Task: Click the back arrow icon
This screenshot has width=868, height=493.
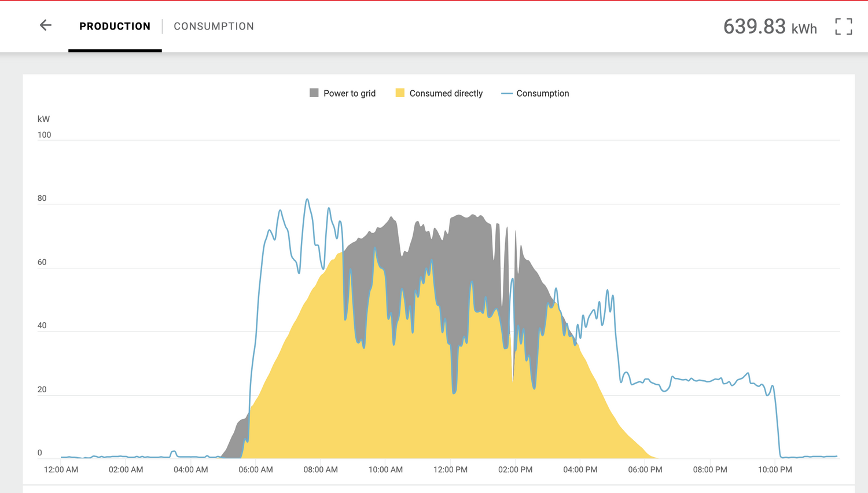Action: pyautogui.click(x=46, y=25)
